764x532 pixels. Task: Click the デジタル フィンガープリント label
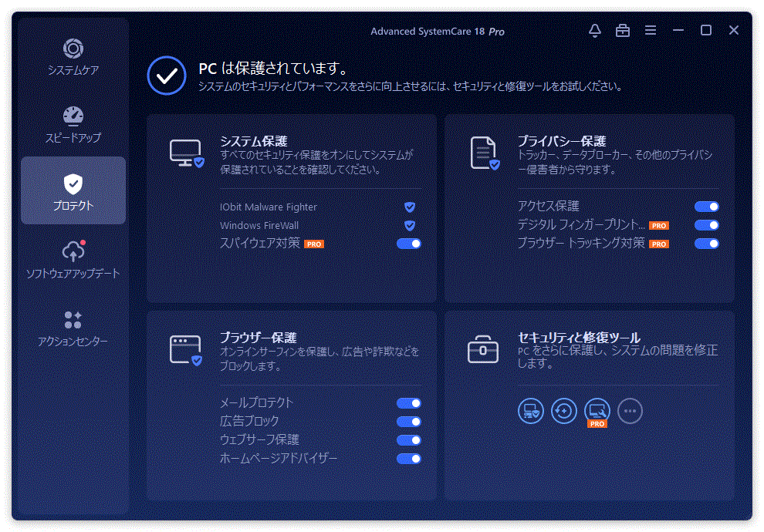581,225
